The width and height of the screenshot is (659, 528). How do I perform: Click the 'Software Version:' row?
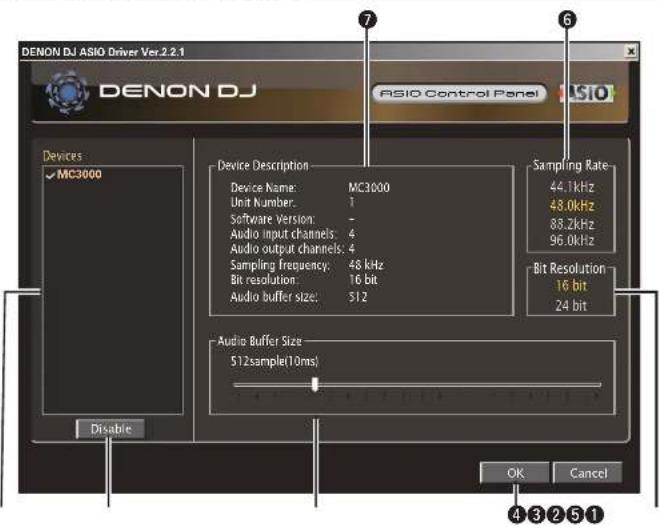[293, 219]
